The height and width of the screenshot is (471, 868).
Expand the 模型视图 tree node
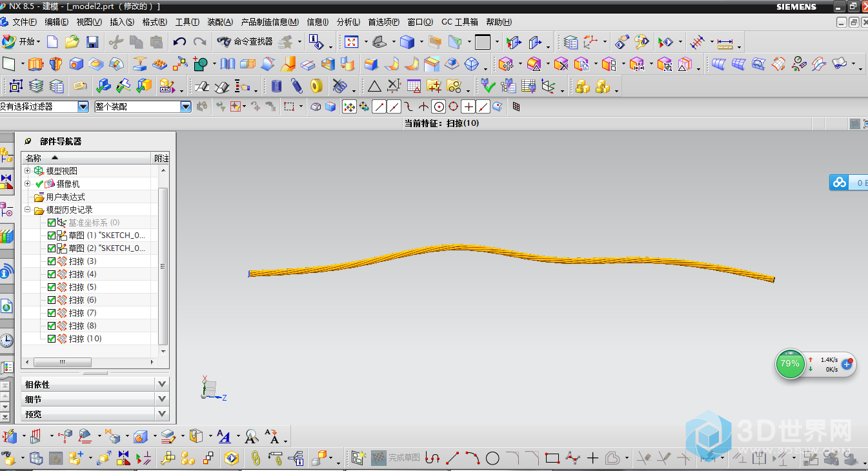point(27,171)
